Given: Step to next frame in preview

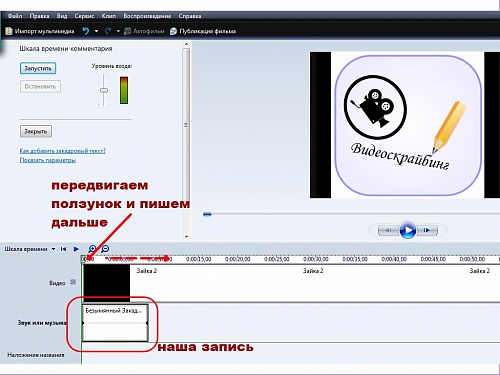Looking at the screenshot, I should tap(427, 230).
